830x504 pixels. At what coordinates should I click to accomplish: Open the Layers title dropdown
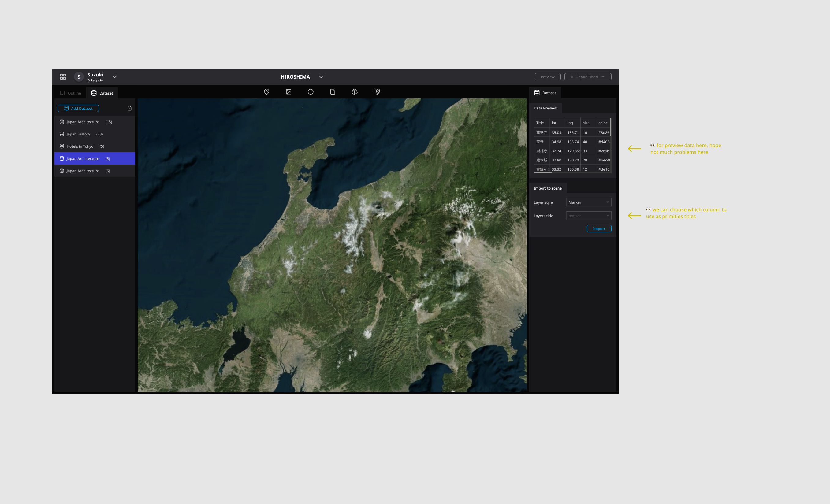[x=588, y=216]
